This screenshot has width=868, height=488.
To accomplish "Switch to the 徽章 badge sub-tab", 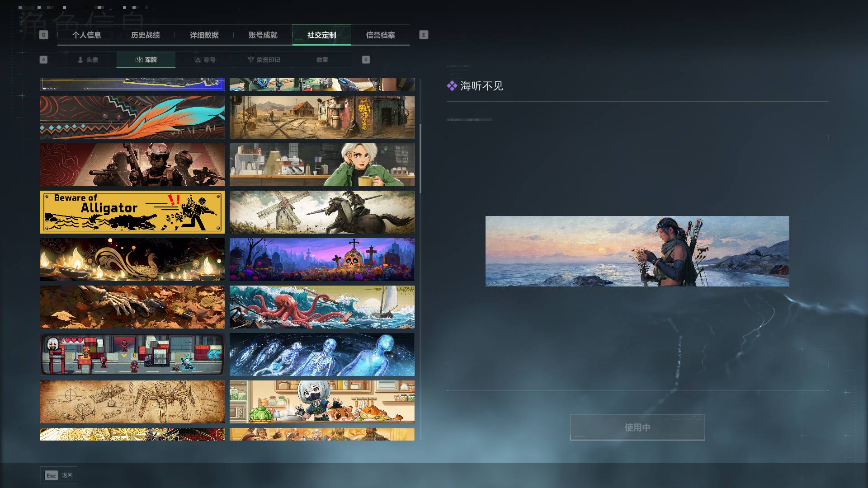I will pos(322,60).
